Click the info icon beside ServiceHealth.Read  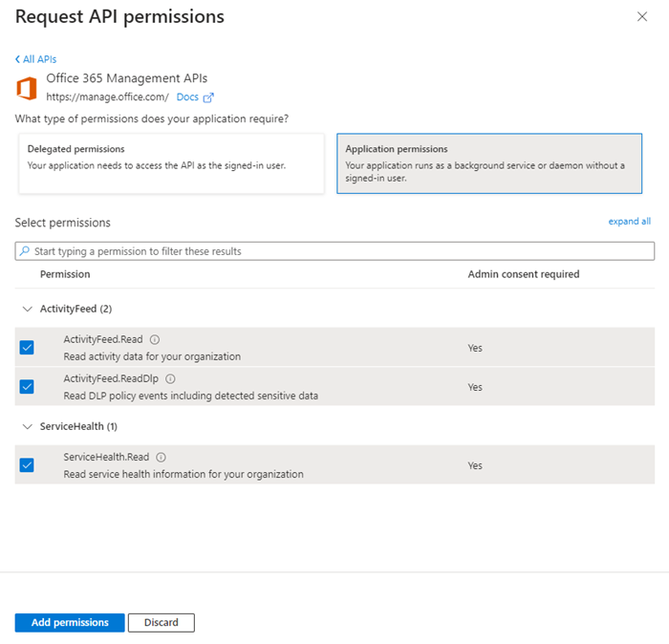coord(161,457)
